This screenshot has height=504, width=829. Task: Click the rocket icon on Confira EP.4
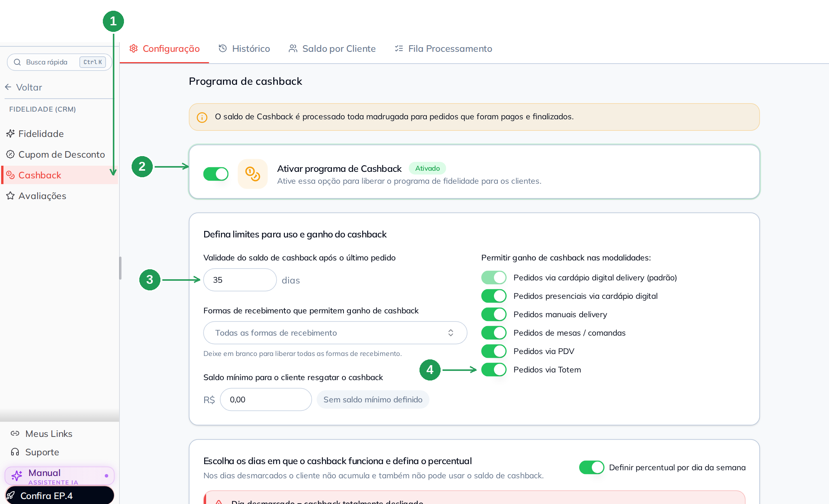11,496
